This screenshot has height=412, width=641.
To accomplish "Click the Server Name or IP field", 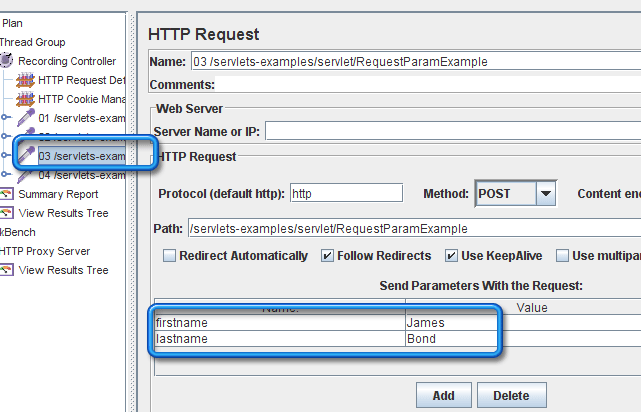I will pos(453,131).
